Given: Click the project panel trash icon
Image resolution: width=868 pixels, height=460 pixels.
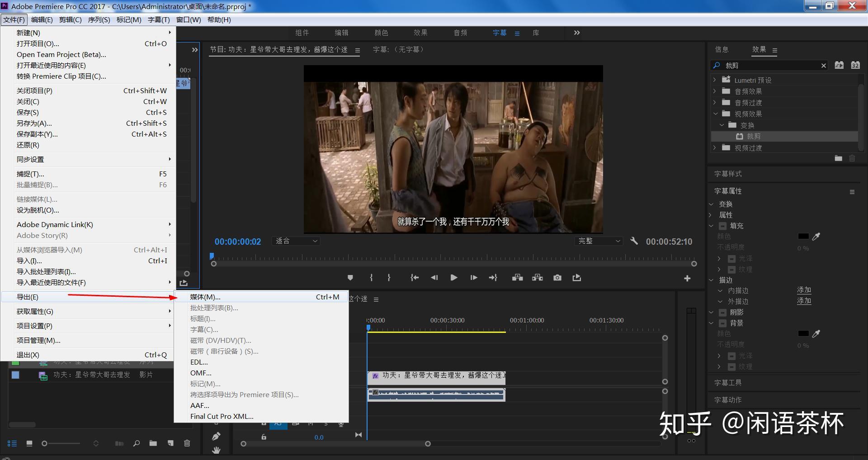Looking at the screenshot, I should pos(187,444).
